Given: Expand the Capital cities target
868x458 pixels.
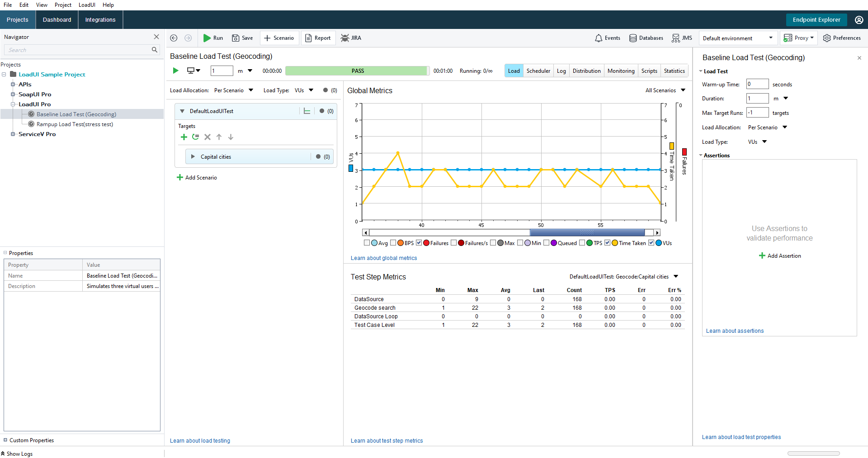Looking at the screenshot, I should click(x=193, y=157).
